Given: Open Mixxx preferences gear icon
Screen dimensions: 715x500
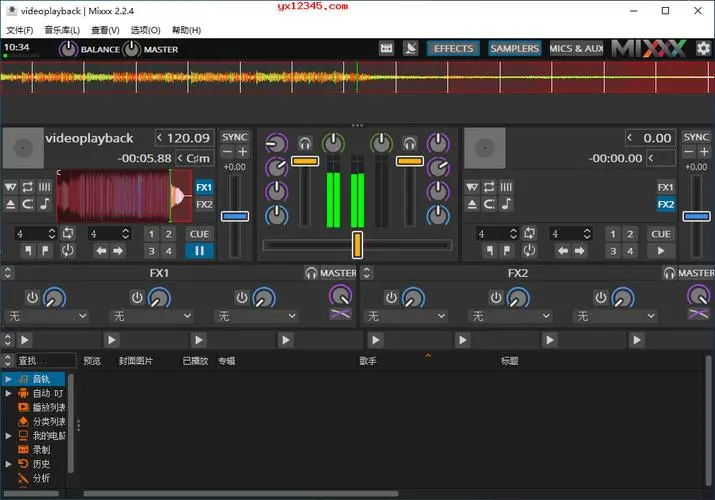Looking at the screenshot, I should pyautogui.click(x=703, y=48).
